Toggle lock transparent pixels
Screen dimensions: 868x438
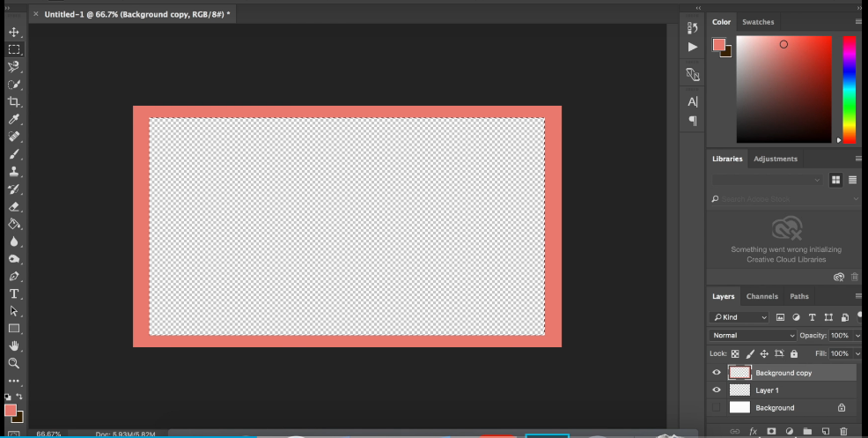coord(735,353)
